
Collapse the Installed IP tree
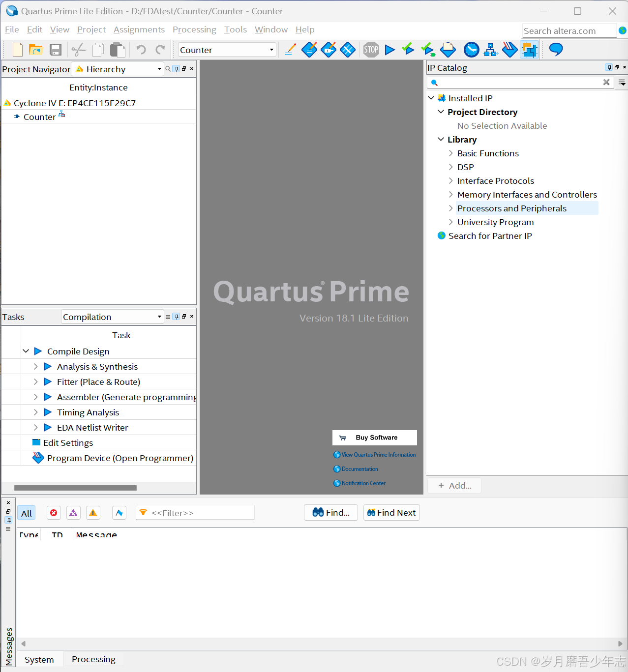click(x=431, y=98)
